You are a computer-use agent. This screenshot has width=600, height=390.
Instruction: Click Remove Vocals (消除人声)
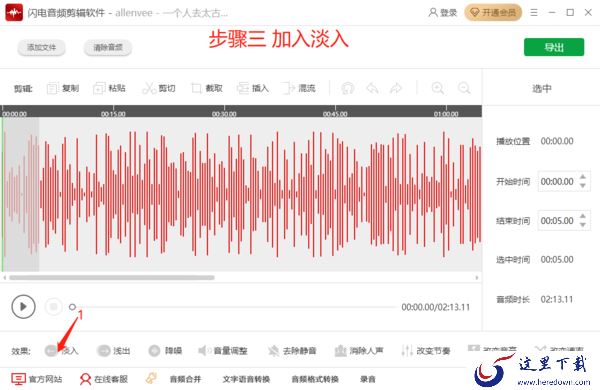point(359,351)
